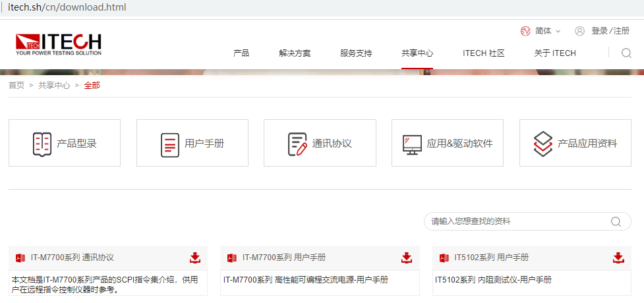The image size is (644, 303).
Task: Open the 产品 menu
Action: [x=241, y=53]
